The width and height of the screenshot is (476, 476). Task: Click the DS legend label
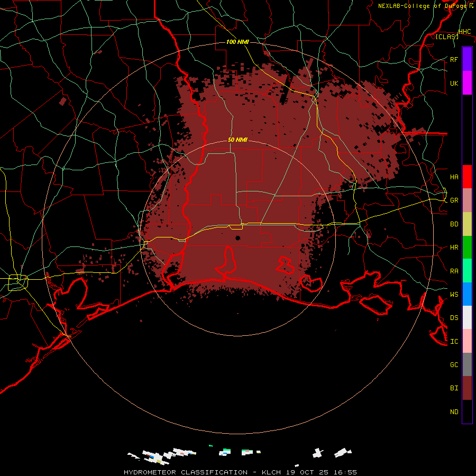[454, 318]
